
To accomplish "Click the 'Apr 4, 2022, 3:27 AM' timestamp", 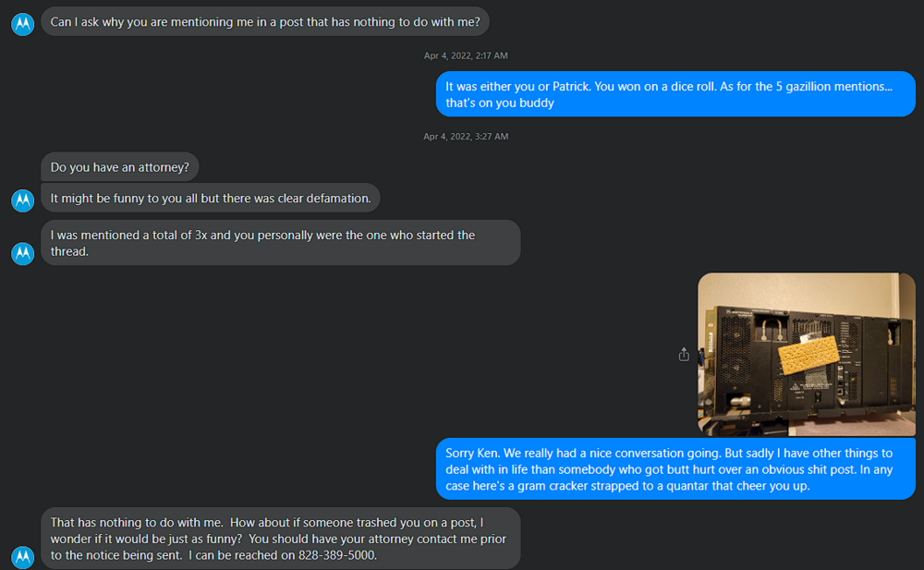I will pos(466,136).
